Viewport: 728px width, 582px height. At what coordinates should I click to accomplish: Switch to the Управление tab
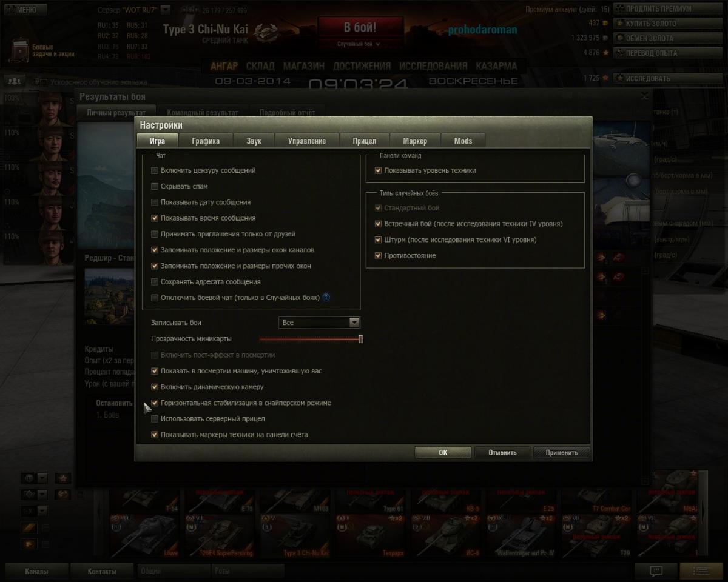coord(307,141)
